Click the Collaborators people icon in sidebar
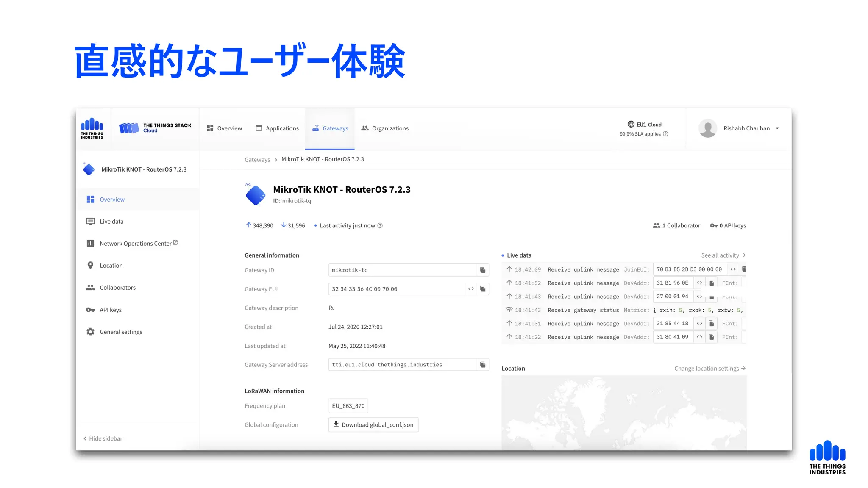Viewport: 868px width, 488px height. pos(90,288)
